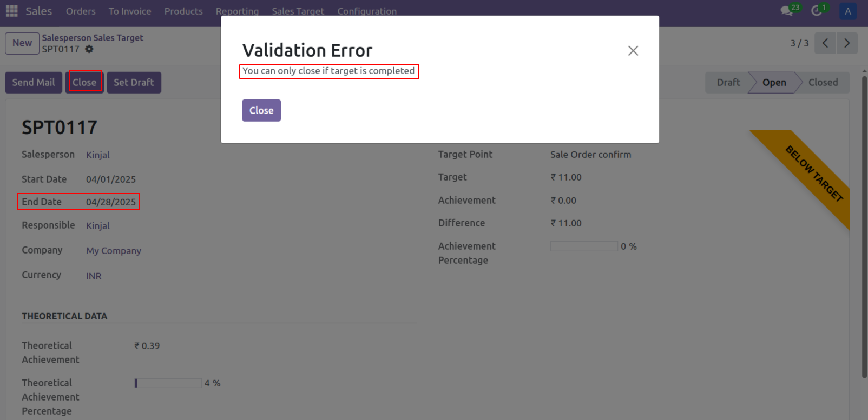Click the gear icon beside SPT0117
Image resolution: width=868 pixels, height=420 pixels.
point(89,49)
